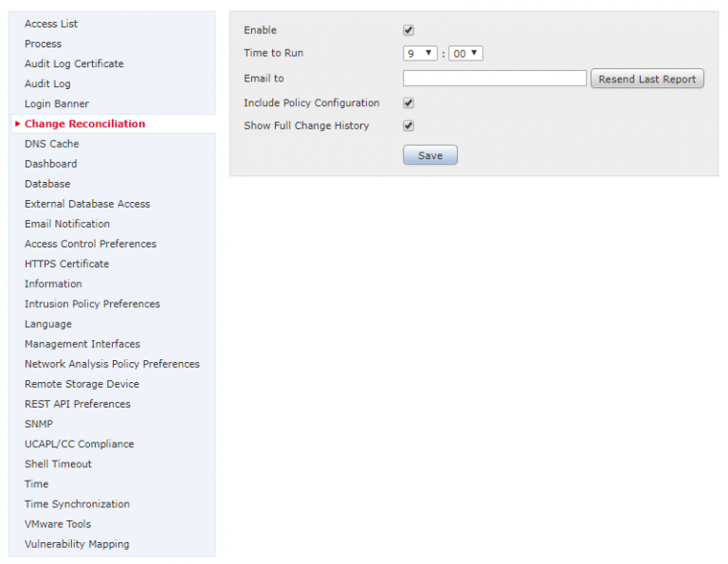This screenshot has height=564, width=728.
Task: Select Process in the sidebar
Action: coord(44,44)
